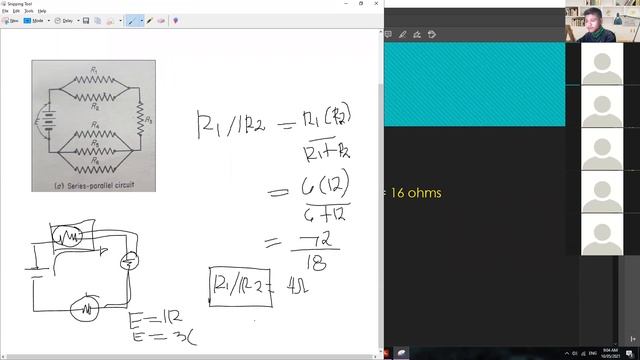
Task: Expand the Delay dropdown arrow
Action: pyautogui.click(x=78, y=20)
